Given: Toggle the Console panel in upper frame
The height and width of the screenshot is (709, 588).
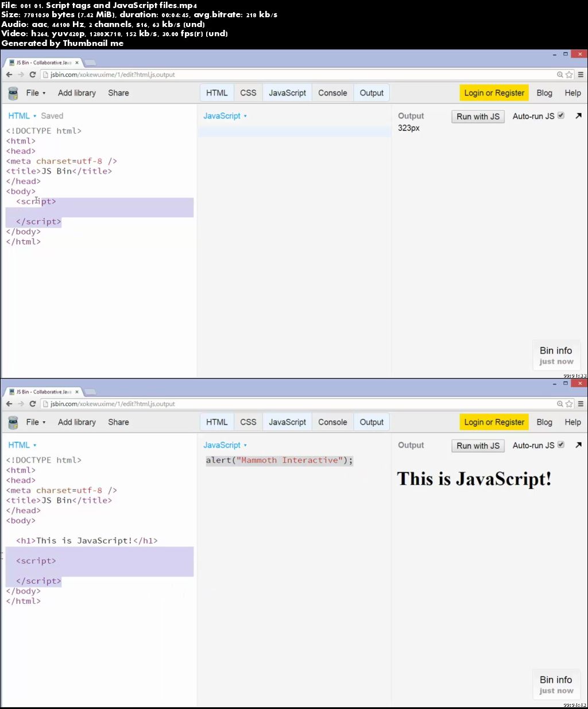Looking at the screenshot, I should pos(332,93).
